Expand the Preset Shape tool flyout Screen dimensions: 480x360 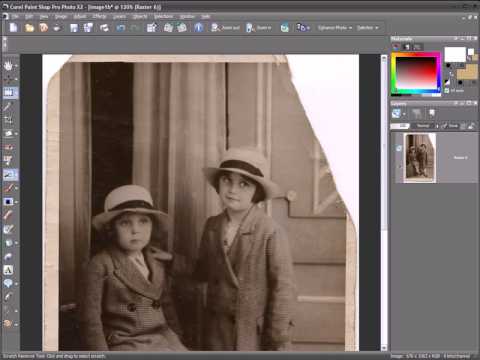(x=16, y=284)
